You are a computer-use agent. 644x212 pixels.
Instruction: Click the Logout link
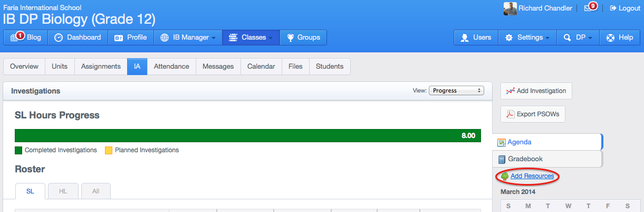(625, 8)
